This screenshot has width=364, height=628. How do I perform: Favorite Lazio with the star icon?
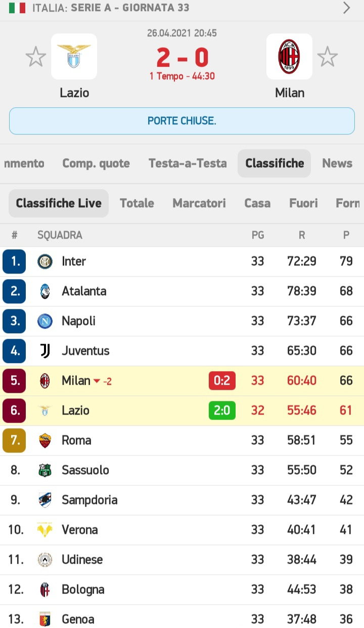[x=36, y=57]
